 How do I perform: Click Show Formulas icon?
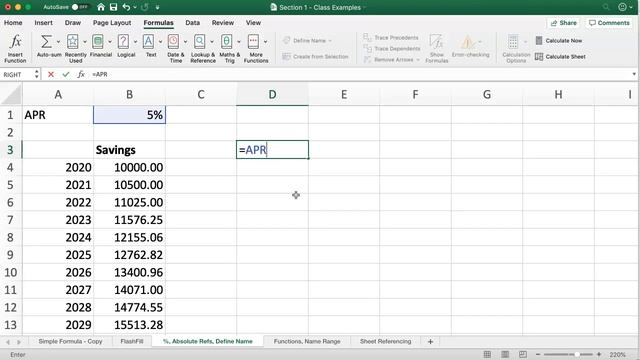click(x=436, y=42)
